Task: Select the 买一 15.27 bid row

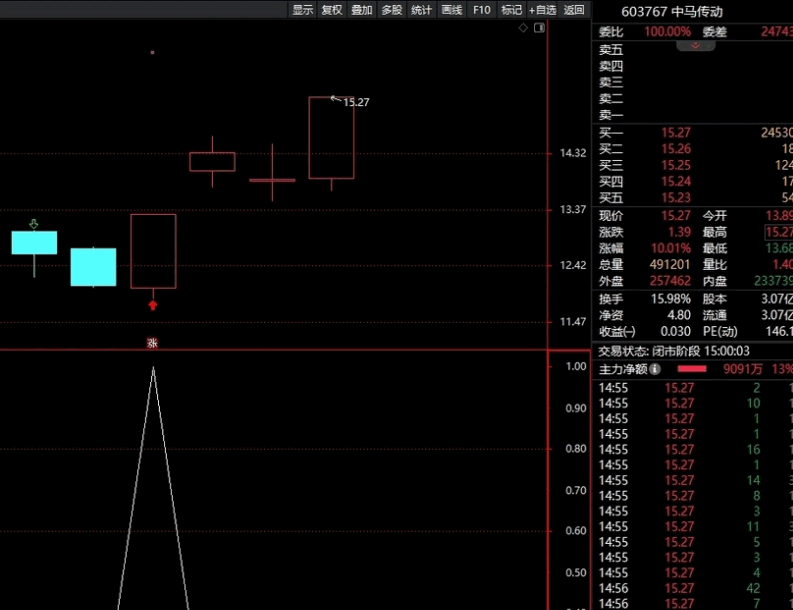Action: pos(692,133)
